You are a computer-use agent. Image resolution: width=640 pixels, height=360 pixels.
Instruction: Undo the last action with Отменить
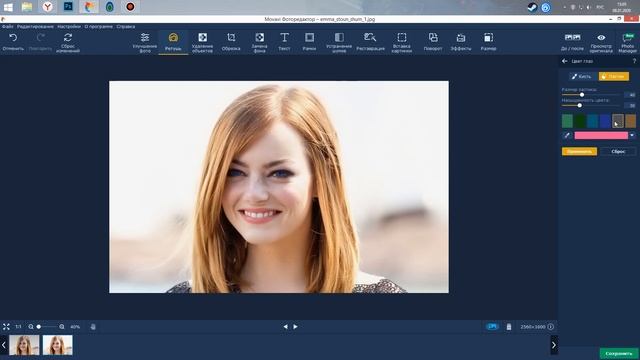point(13,42)
